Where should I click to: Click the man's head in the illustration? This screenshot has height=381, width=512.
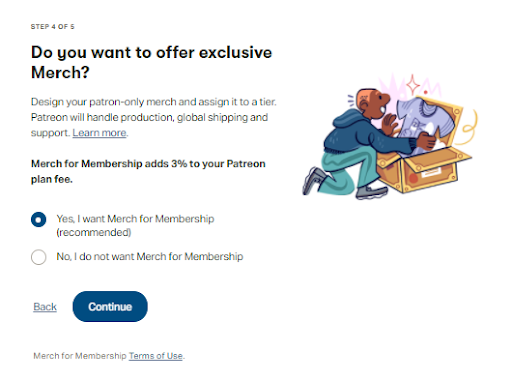click(372, 103)
